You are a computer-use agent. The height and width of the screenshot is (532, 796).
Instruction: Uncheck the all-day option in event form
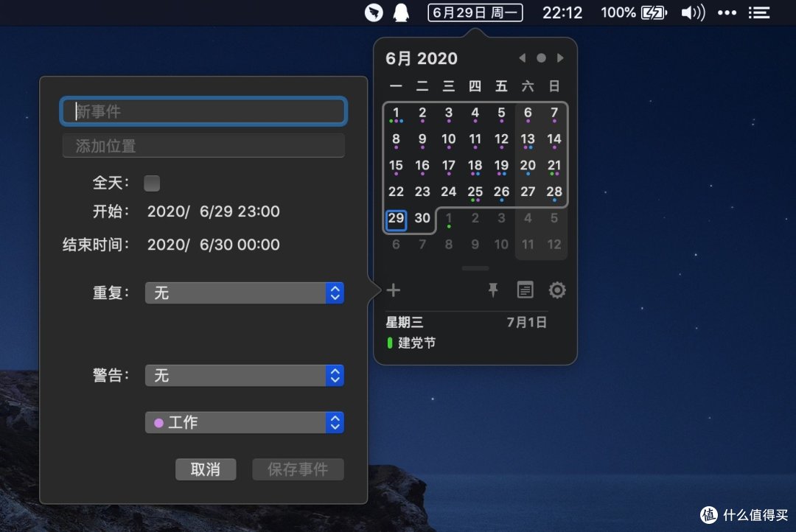click(152, 183)
